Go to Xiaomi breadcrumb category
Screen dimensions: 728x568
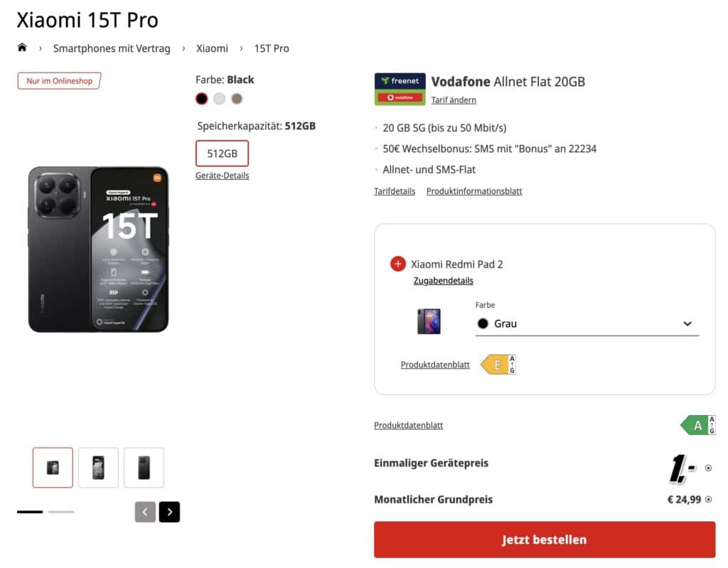click(213, 48)
